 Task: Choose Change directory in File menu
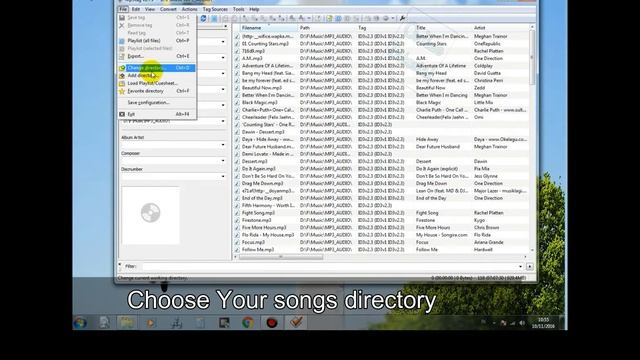157,68
